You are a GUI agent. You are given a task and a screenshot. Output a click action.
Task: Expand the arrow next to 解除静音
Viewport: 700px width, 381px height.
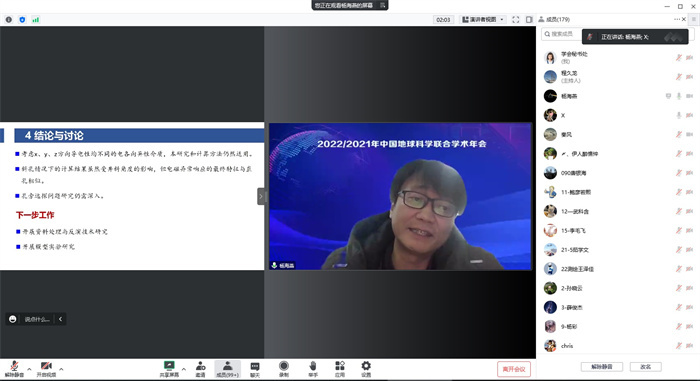coord(29,369)
